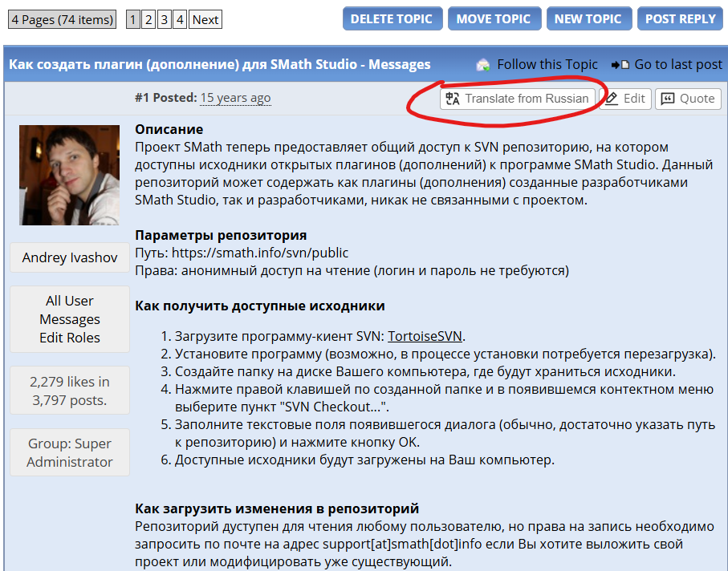
Task: Jump to page 3
Action: pos(165,19)
